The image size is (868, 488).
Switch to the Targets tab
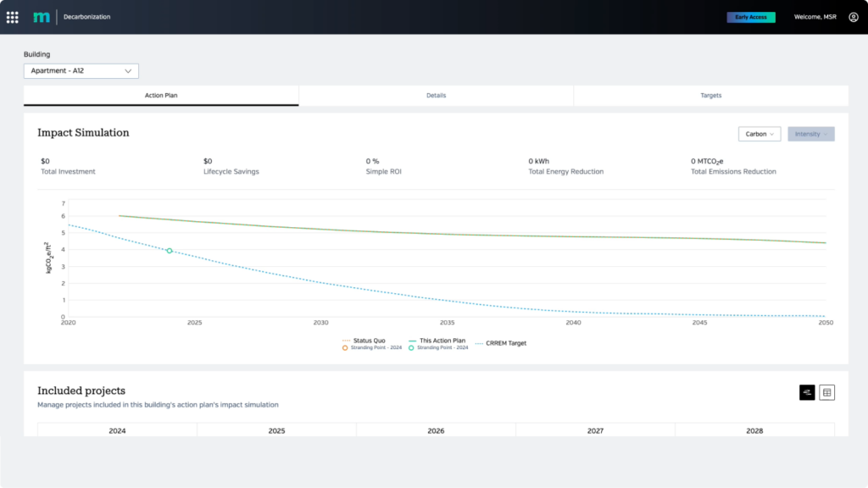711,95
